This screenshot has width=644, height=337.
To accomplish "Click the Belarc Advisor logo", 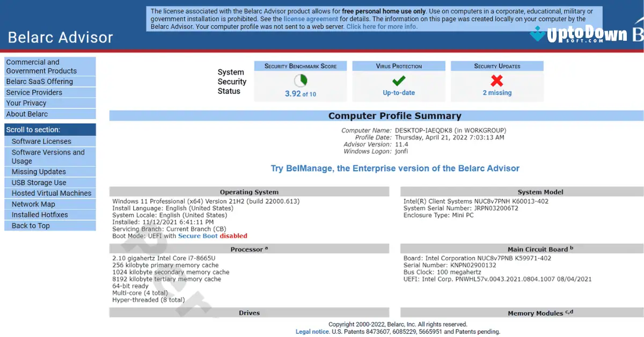I will coord(60,38).
